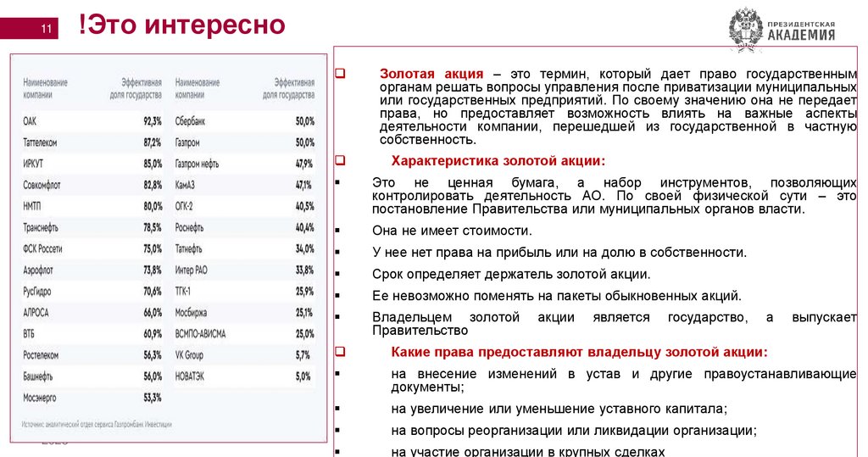868x457 pixels.
Task: Click the company name "НМТП"
Action: (x=32, y=206)
